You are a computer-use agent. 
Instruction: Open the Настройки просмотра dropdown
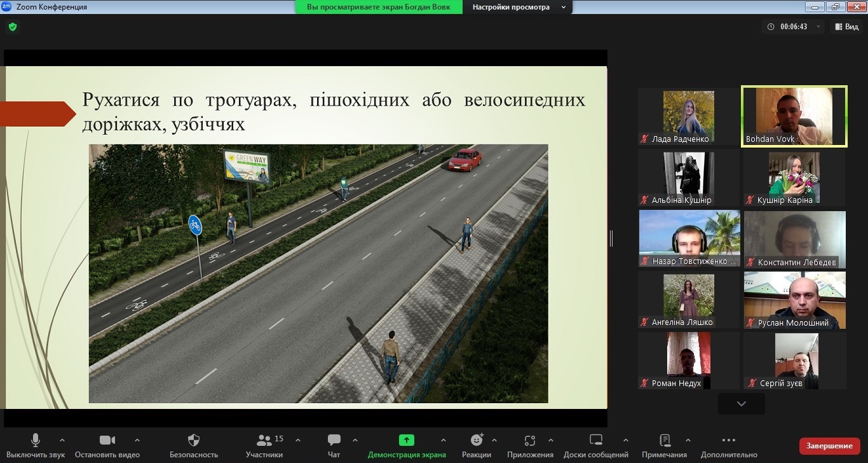(519, 7)
